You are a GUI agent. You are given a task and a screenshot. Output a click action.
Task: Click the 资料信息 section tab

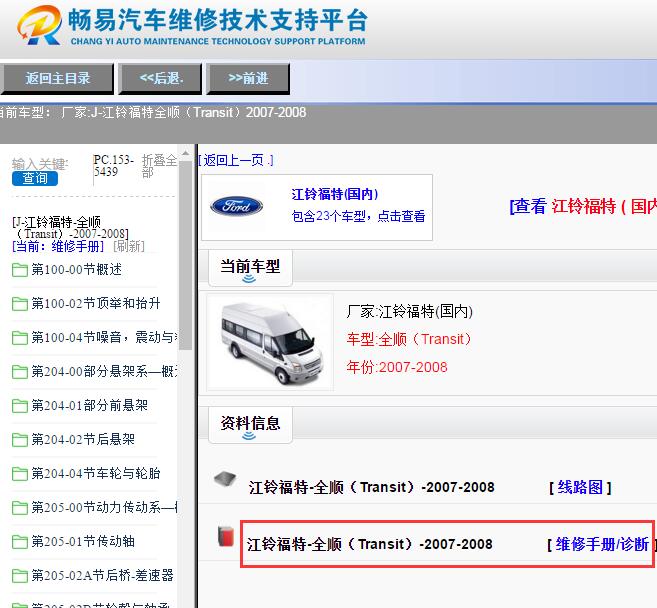pyautogui.click(x=250, y=425)
